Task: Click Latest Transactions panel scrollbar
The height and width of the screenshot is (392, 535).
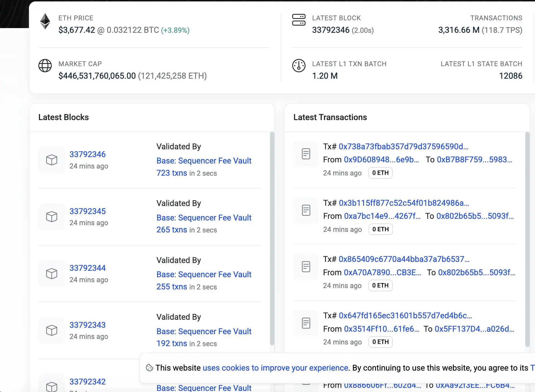Action: pos(527,239)
